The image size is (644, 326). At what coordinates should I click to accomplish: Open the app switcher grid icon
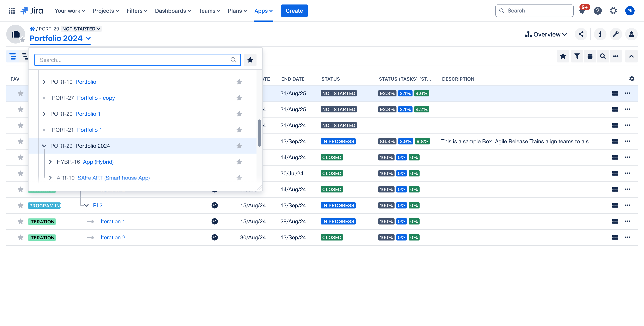click(12, 11)
